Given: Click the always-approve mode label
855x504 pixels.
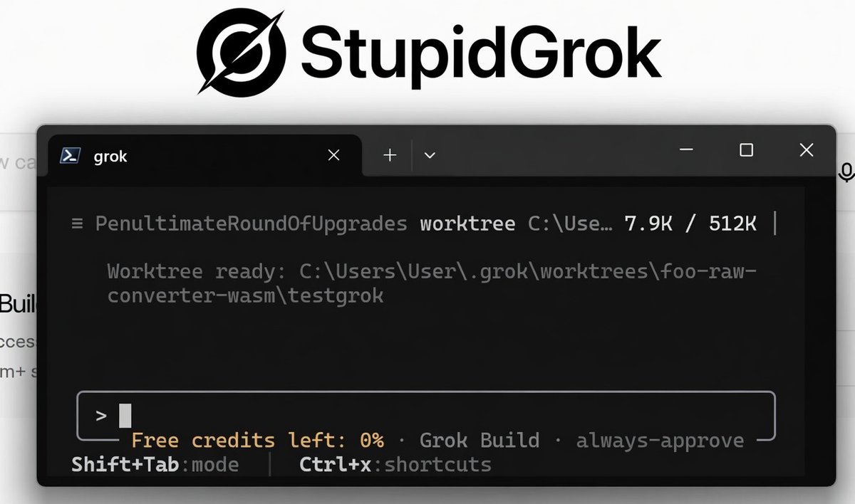Looking at the screenshot, I should tap(660, 441).
